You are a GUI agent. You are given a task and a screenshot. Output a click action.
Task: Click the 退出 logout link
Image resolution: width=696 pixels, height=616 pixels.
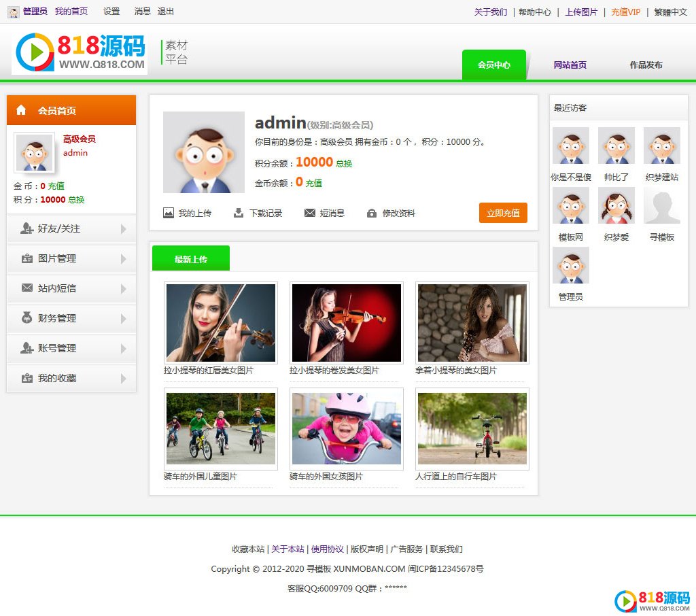click(166, 12)
